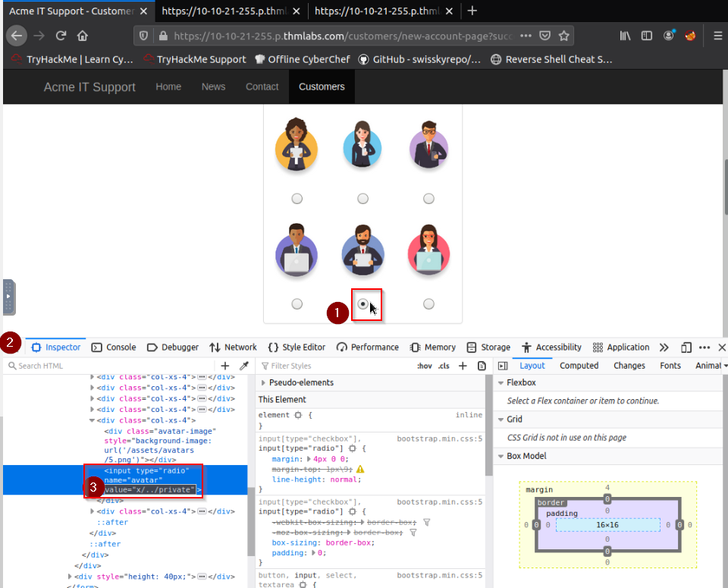Go back using the browser back arrow
Image resolution: width=728 pixels, height=588 pixels.
pos(17,36)
